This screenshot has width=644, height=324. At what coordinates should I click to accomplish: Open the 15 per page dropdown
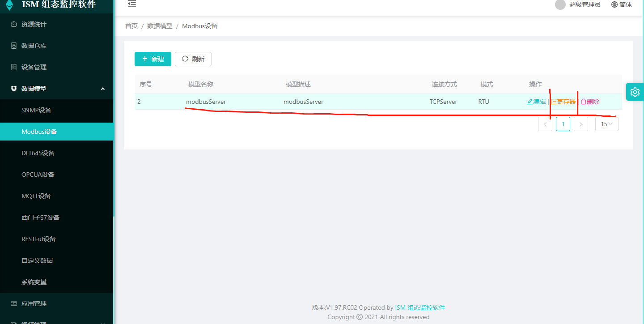[607, 124]
